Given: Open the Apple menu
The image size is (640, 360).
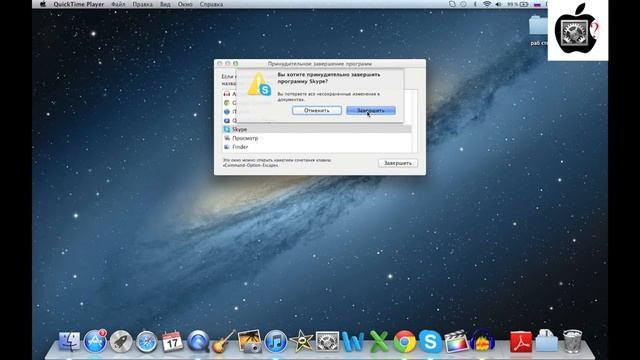Looking at the screenshot, I should pyautogui.click(x=43, y=4).
